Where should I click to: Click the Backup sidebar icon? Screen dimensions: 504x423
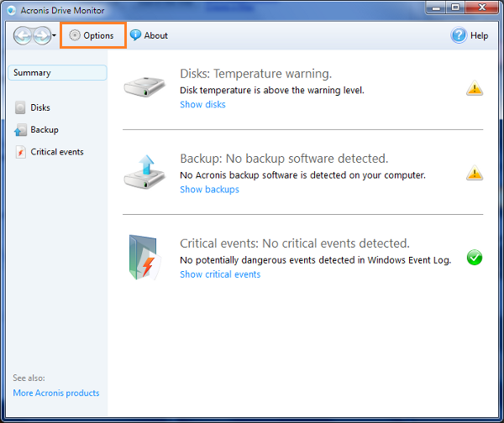pos(20,130)
